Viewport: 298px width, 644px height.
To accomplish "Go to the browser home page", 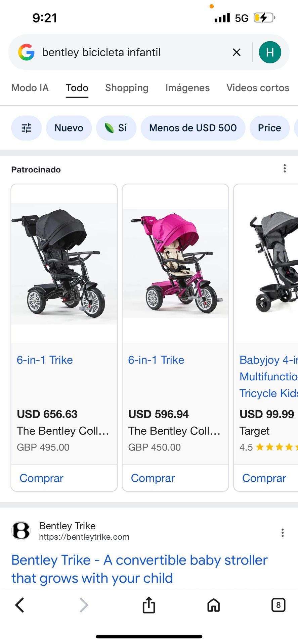I will (214, 605).
